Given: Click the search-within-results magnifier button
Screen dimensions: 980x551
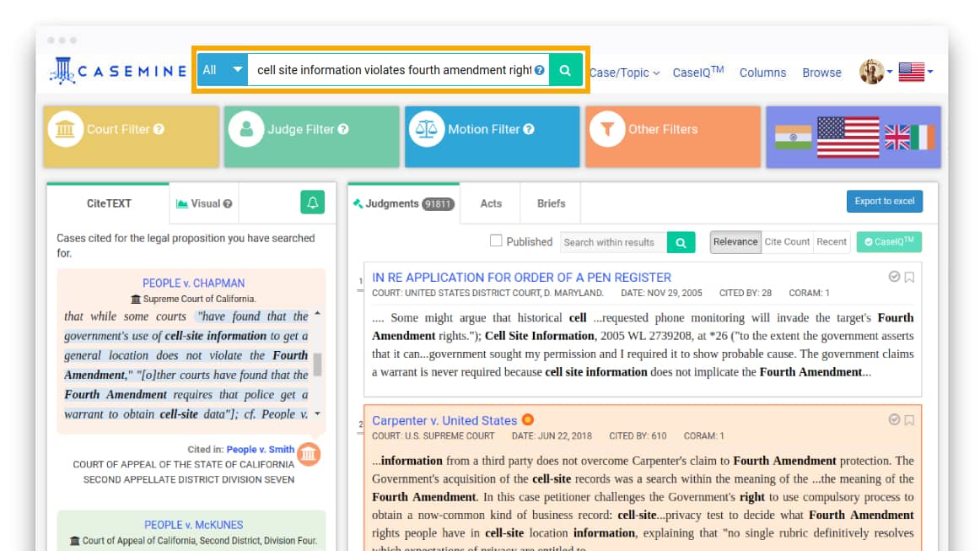Looking at the screenshot, I should point(681,242).
